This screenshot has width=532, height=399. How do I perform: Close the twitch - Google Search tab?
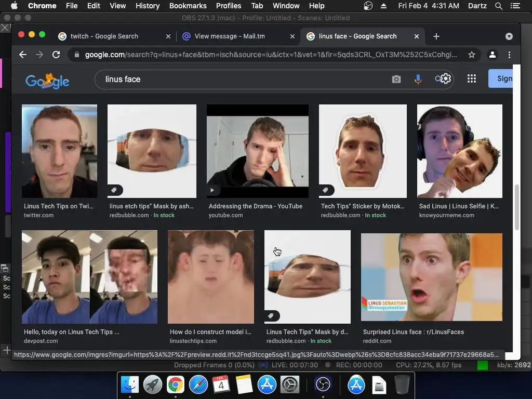click(168, 36)
